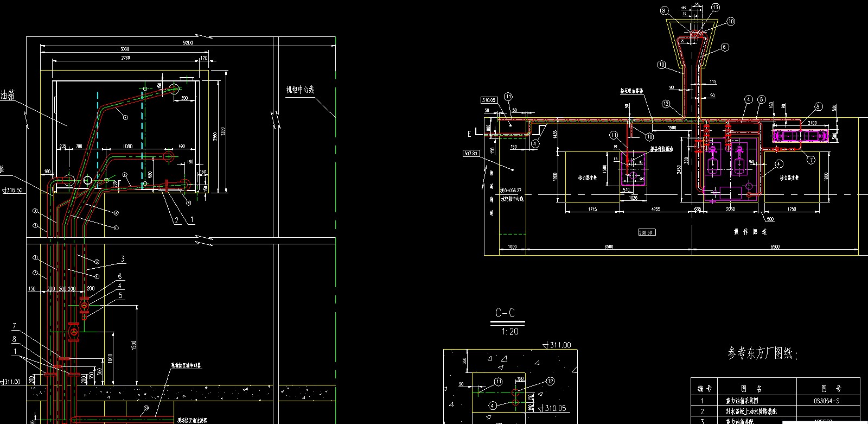The width and height of the screenshot is (868, 424).
Task: Pick the 490 dimension text
Action: point(181,147)
